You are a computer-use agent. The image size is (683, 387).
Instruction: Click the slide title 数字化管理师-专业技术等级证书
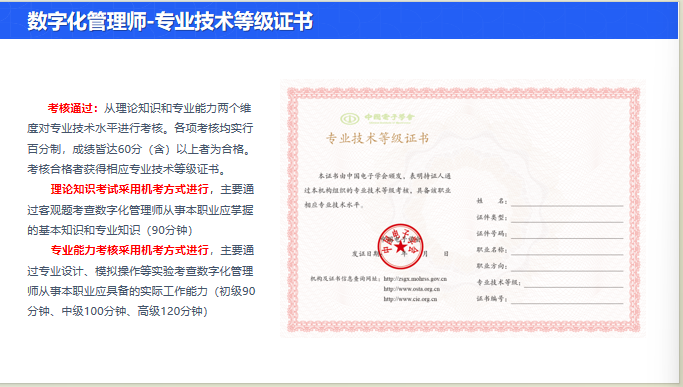[x=170, y=21]
